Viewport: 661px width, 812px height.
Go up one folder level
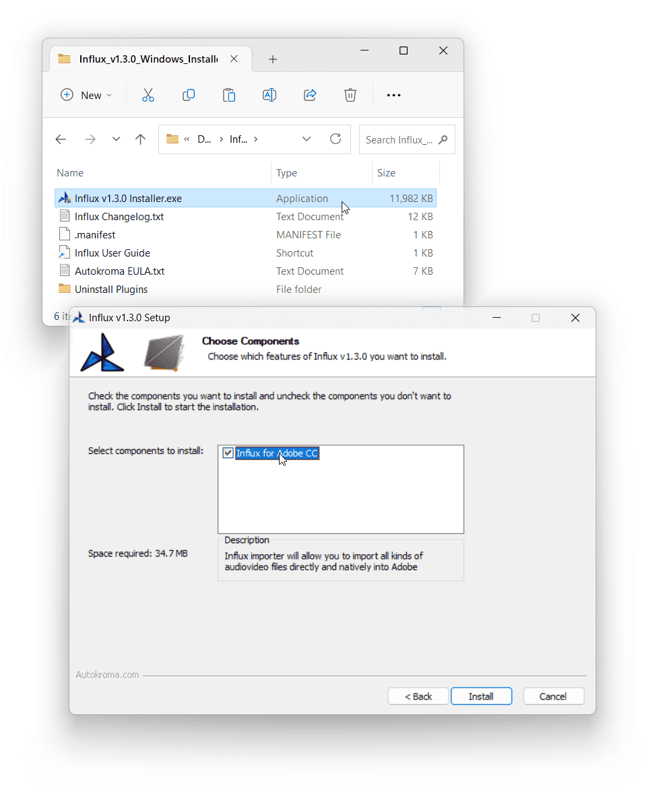pos(140,139)
